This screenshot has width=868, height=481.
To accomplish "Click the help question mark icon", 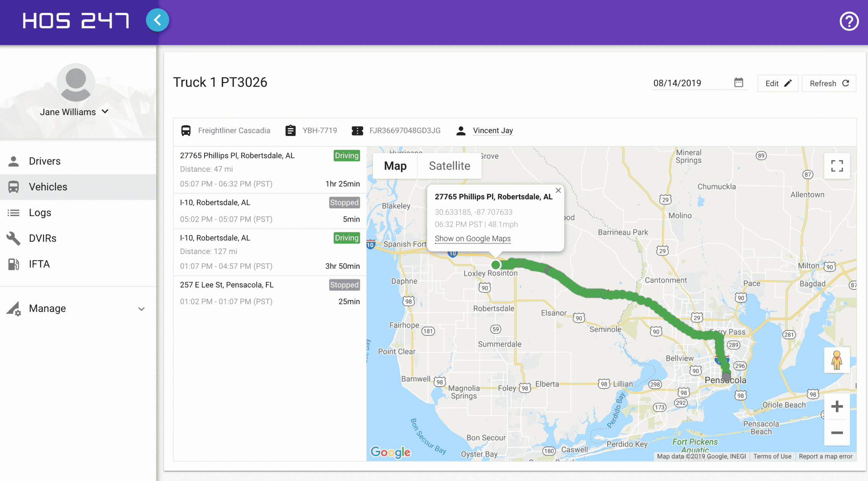I will pyautogui.click(x=850, y=21).
